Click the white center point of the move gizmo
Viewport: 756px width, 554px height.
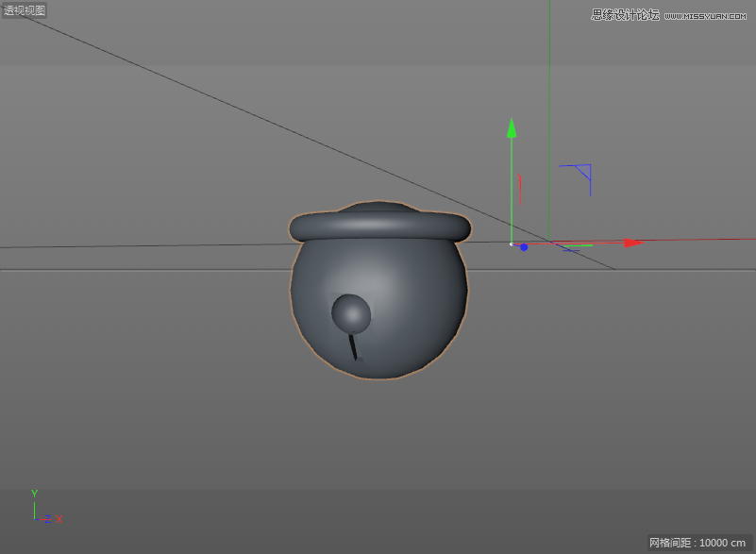point(511,243)
